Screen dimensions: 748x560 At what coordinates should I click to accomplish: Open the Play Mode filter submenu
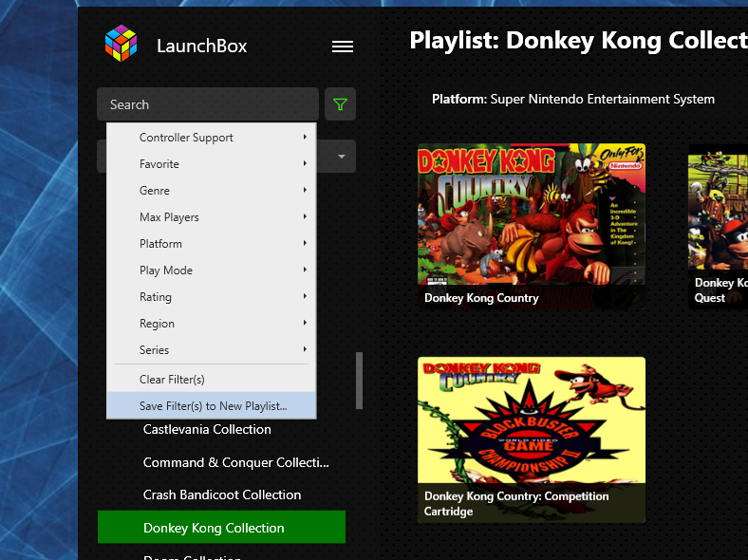click(212, 271)
